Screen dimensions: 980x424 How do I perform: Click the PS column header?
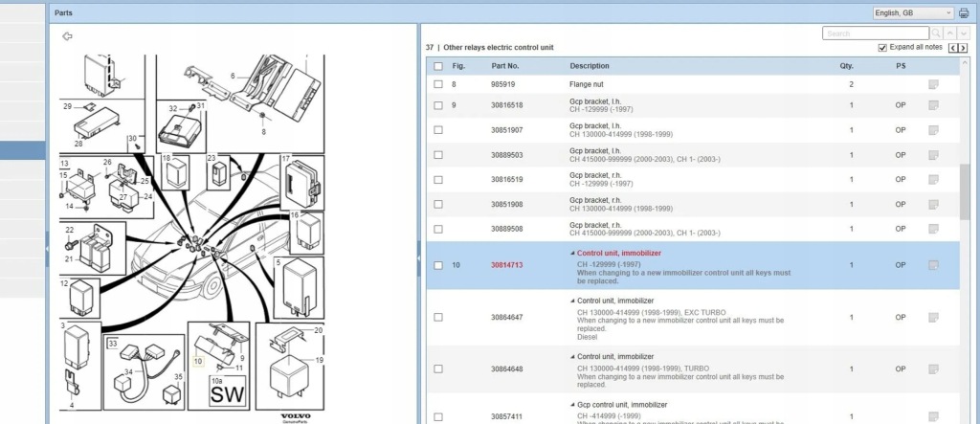(901, 66)
